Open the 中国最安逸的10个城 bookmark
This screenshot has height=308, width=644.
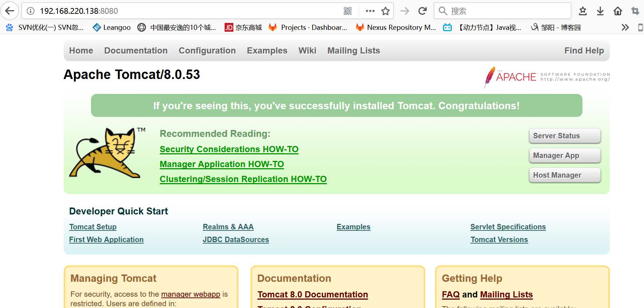pos(177,27)
